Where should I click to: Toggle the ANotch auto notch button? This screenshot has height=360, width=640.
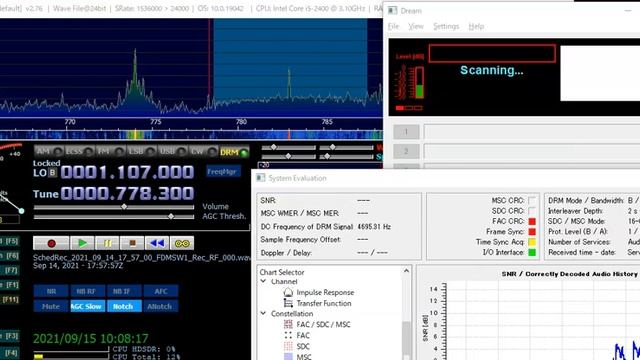[160, 306]
